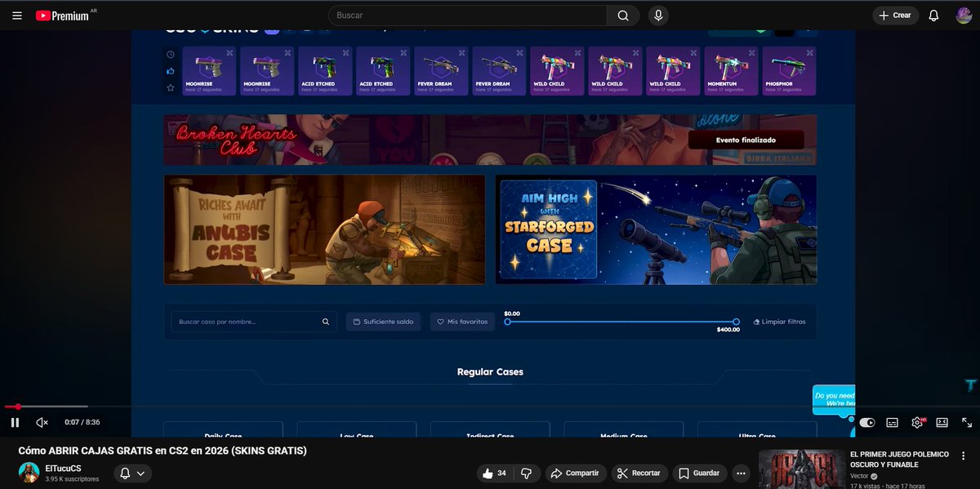Click the Recortar clip button

click(639, 473)
